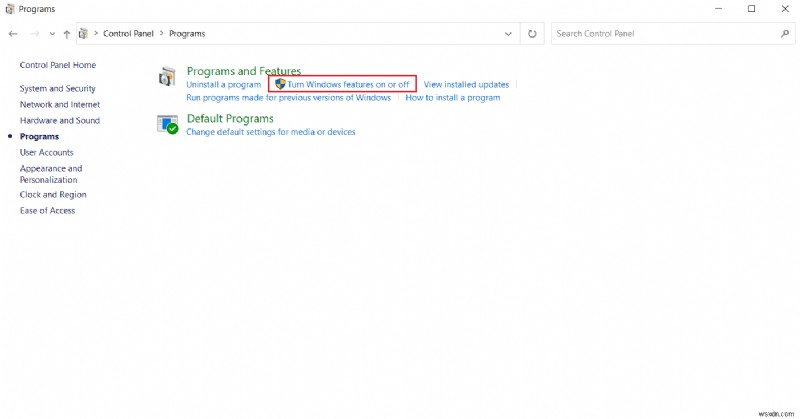Open Default Programs heading

[230, 118]
